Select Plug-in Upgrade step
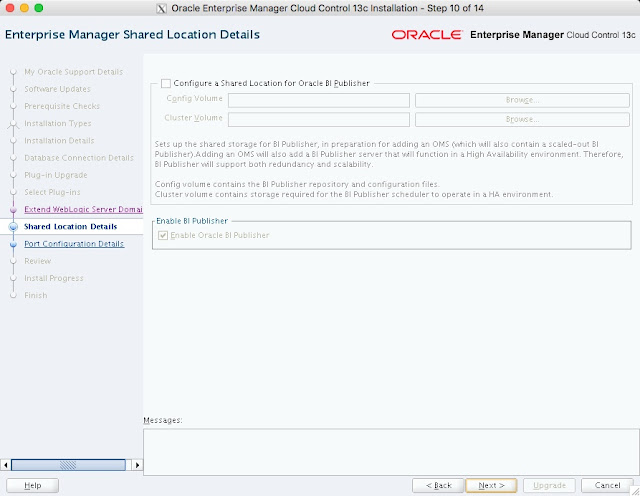The height and width of the screenshot is (496, 640). tap(56, 175)
